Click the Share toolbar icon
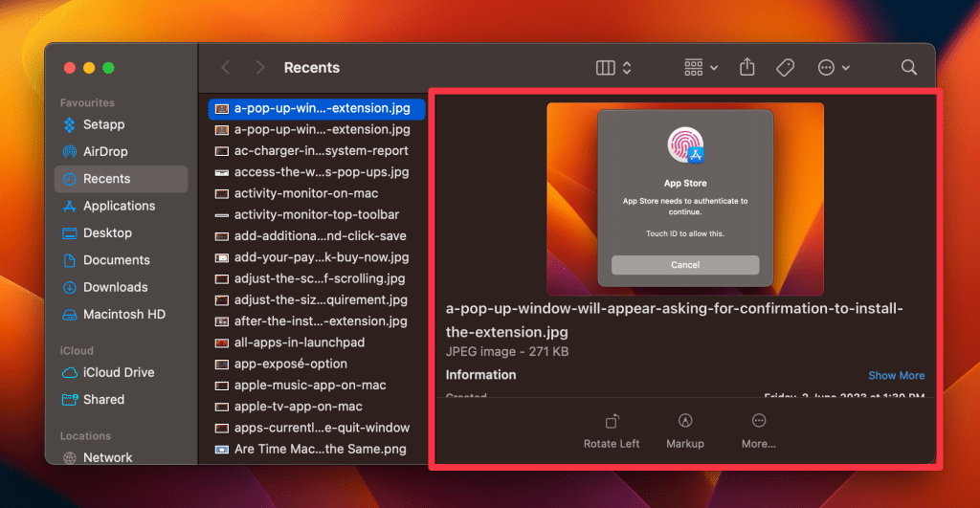 [x=746, y=67]
